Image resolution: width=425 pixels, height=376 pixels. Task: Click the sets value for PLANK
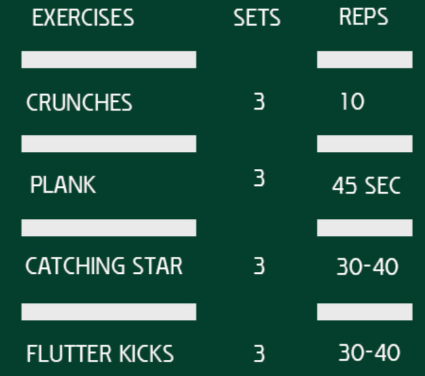pyautogui.click(x=259, y=178)
